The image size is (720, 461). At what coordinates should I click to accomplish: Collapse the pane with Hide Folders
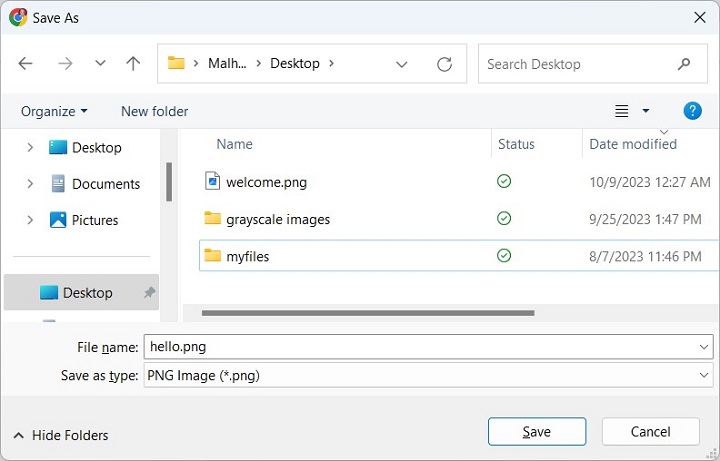(x=61, y=435)
